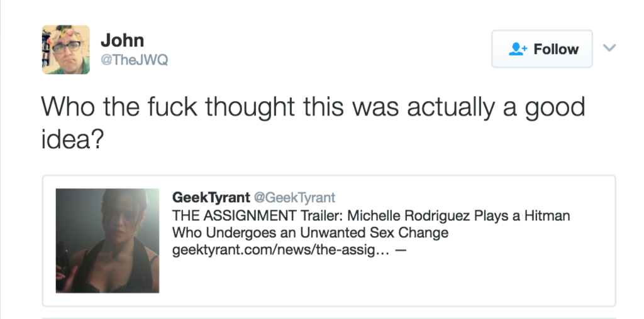Open the geektyrant.com/news/the-assig… link

(280, 250)
